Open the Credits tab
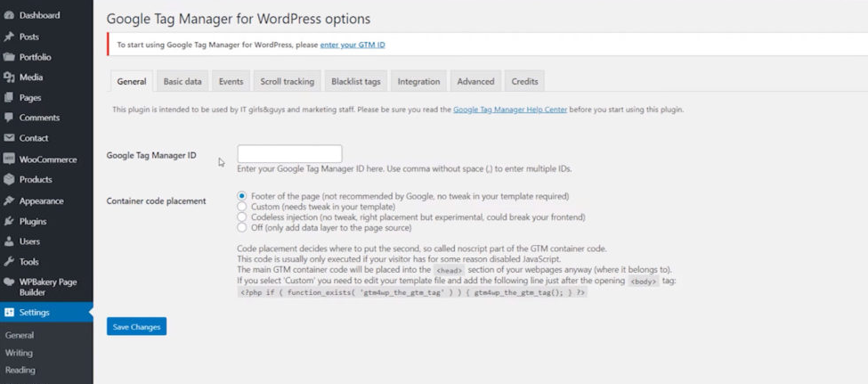Image resolution: width=868 pixels, height=384 pixels. click(x=524, y=81)
